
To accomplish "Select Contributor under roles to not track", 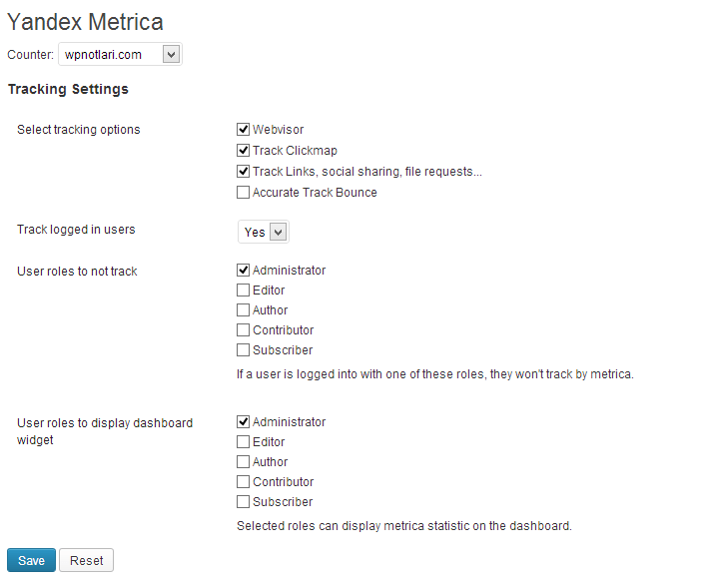I will [243, 330].
